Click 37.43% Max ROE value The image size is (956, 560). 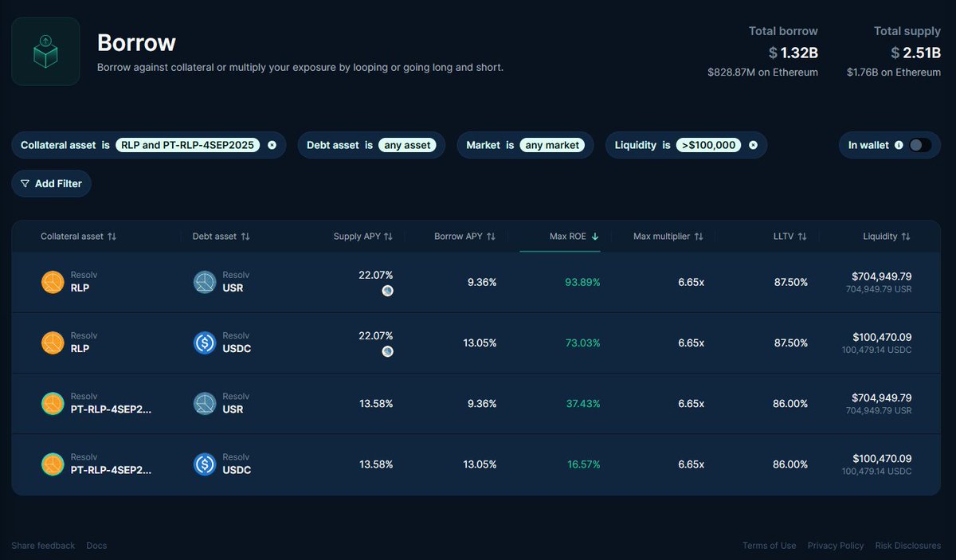[x=583, y=403]
